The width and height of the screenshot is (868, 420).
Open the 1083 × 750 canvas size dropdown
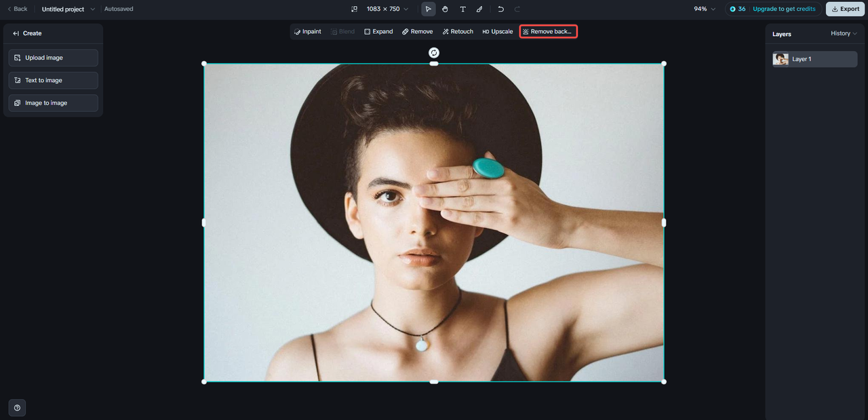[x=387, y=9]
